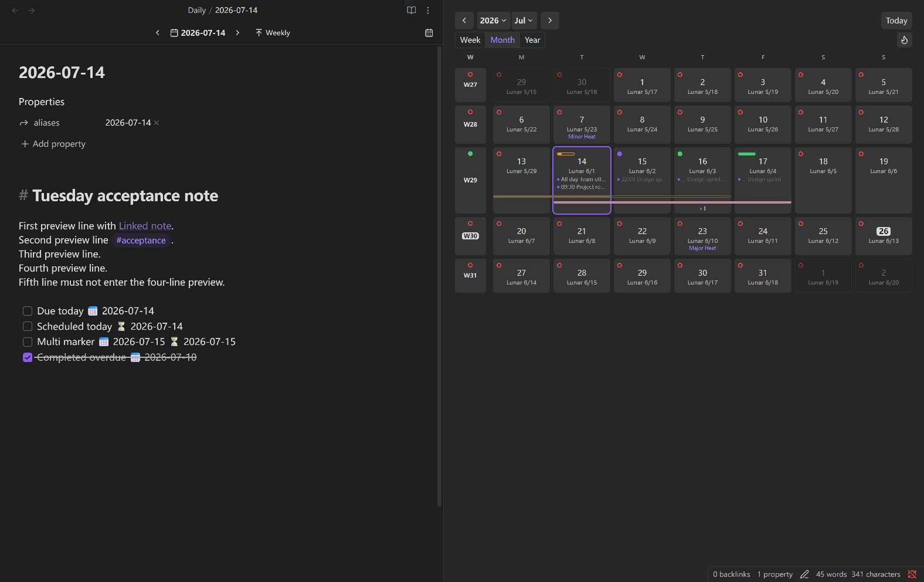924x582 pixels.
Task: Switch calendar to Month view
Action: [502, 40]
